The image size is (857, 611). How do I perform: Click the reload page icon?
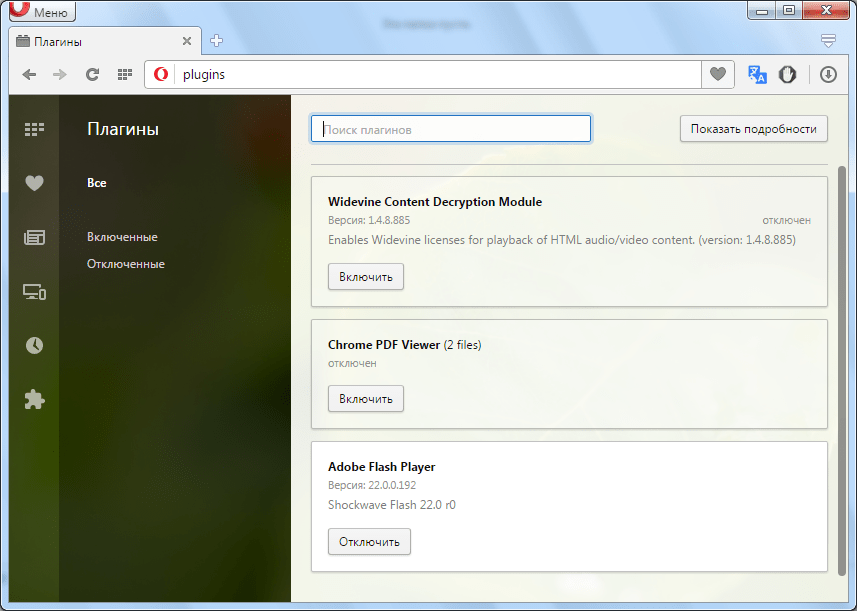(92, 75)
